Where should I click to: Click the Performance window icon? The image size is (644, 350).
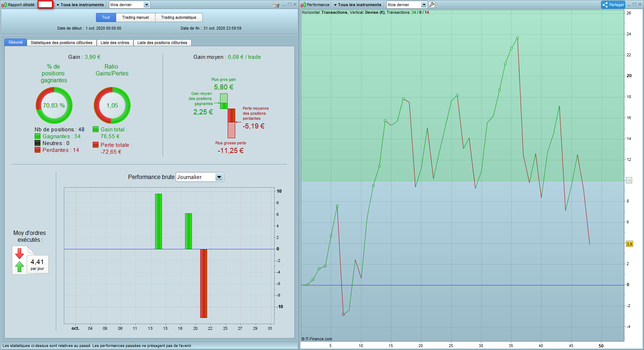303,5
